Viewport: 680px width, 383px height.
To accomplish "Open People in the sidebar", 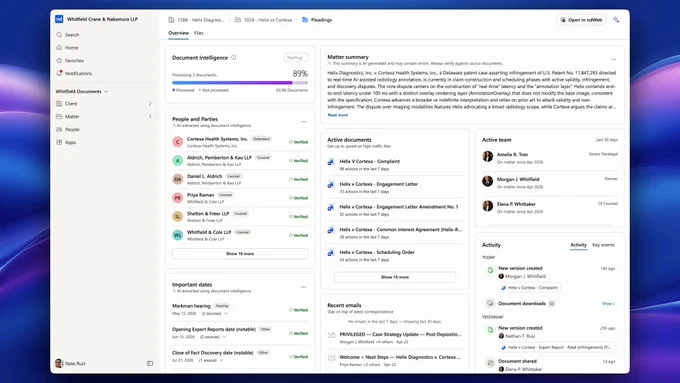I will pyautogui.click(x=68, y=129).
